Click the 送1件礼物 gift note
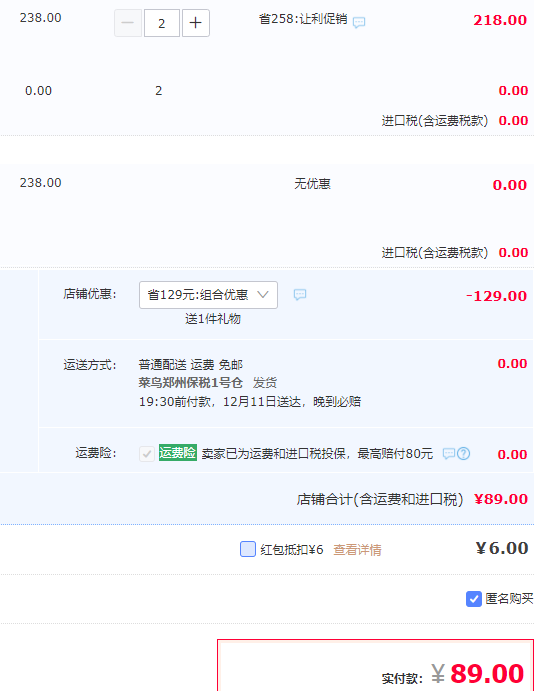Image resolution: width=541 pixels, height=691 pixels. tap(213, 319)
